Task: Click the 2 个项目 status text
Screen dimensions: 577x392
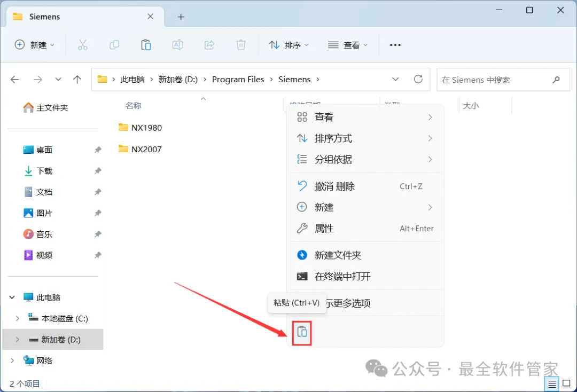Action: click(x=25, y=384)
